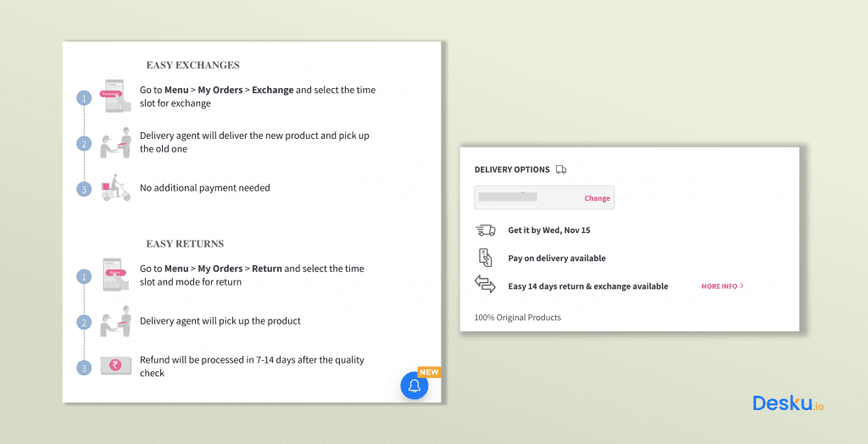Click inside the pincode input field
Image resolution: width=868 pixels, height=444 pixels.
pos(527,197)
